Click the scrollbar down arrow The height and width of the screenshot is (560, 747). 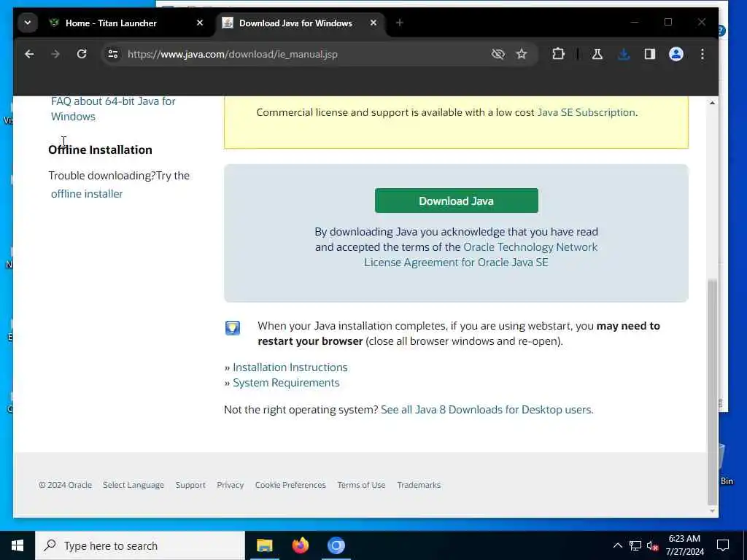coord(712,511)
